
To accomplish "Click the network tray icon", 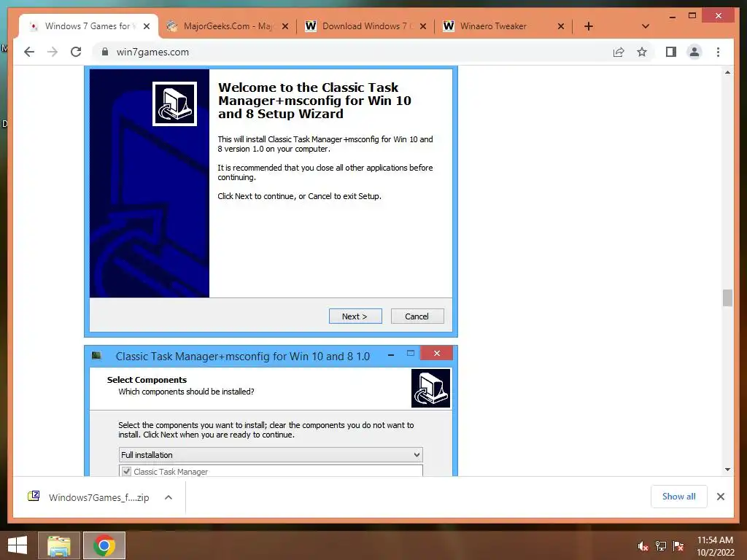I will point(661,546).
